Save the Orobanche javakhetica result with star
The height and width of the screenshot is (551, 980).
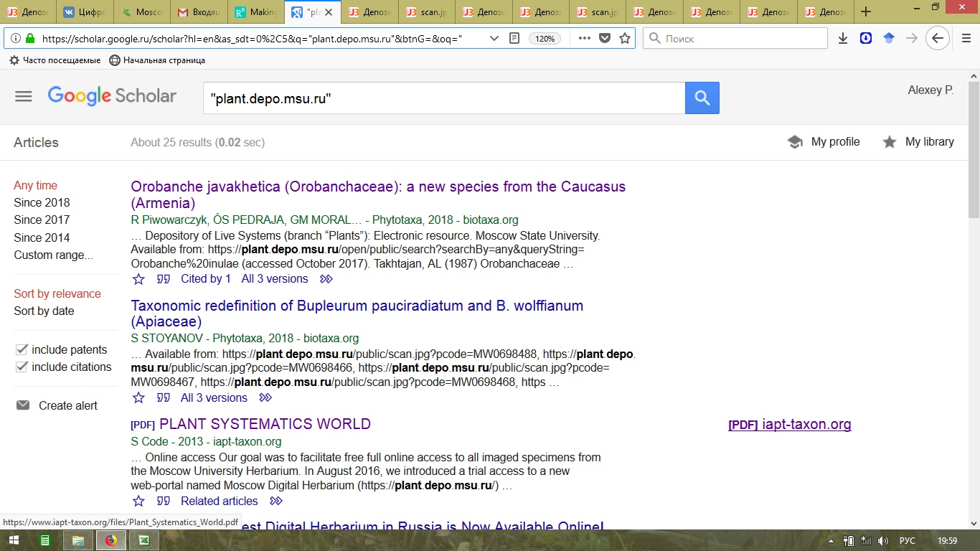[x=139, y=279]
